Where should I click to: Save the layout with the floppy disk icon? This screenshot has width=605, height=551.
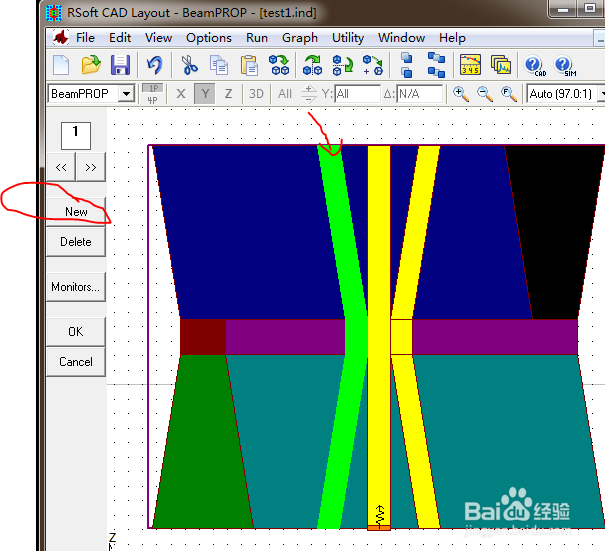tap(120, 65)
